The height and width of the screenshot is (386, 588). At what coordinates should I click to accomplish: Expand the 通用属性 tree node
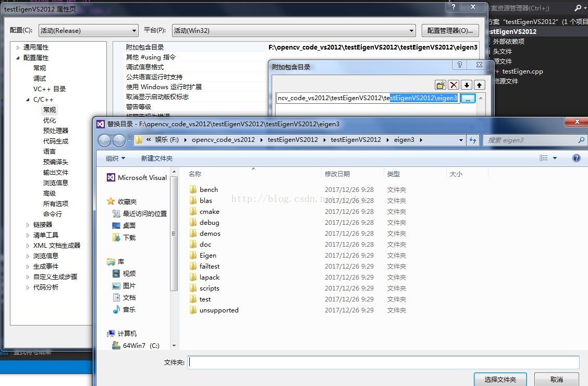click(18, 47)
